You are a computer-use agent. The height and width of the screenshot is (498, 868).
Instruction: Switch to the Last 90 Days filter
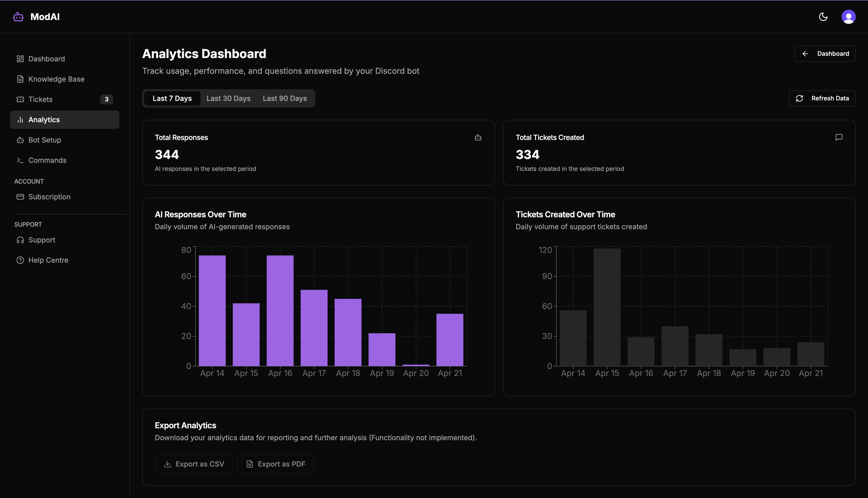click(x=285, y=98)
